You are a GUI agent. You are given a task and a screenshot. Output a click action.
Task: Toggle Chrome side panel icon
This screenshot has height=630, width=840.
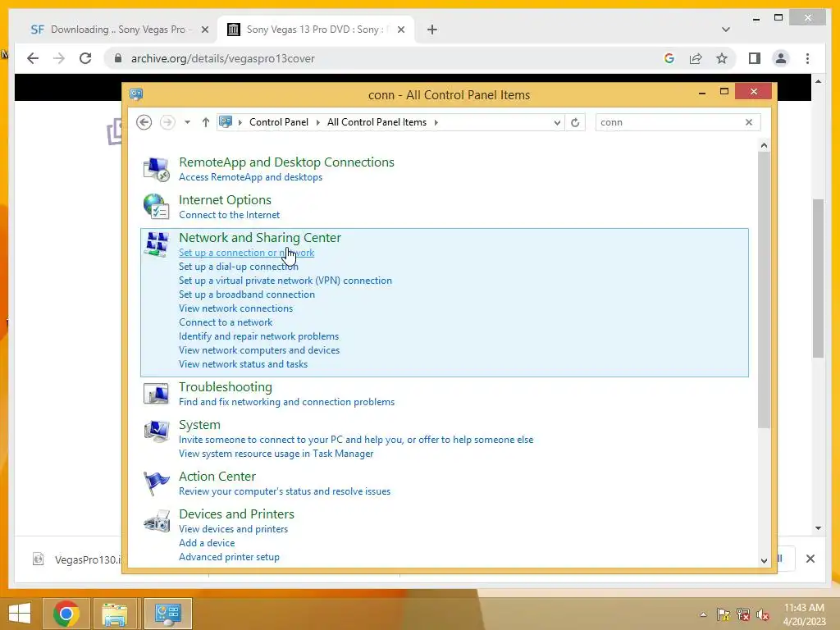(755, 58)
